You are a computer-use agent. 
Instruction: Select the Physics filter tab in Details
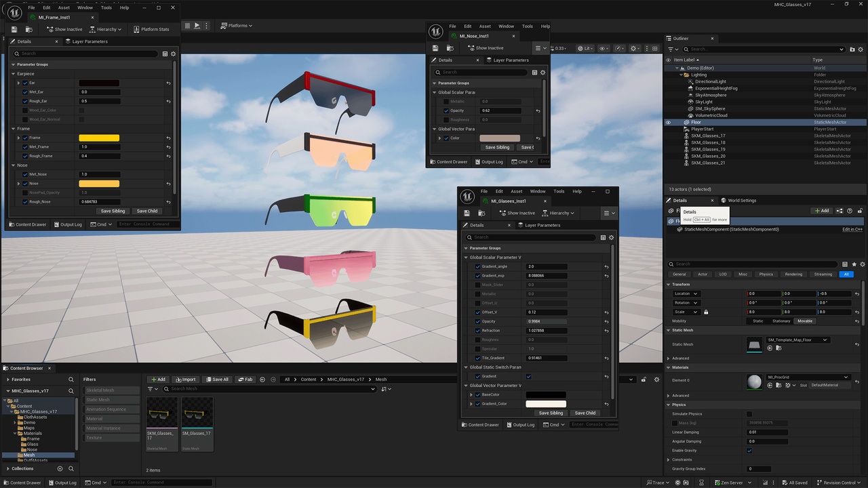tap(766, 274)
